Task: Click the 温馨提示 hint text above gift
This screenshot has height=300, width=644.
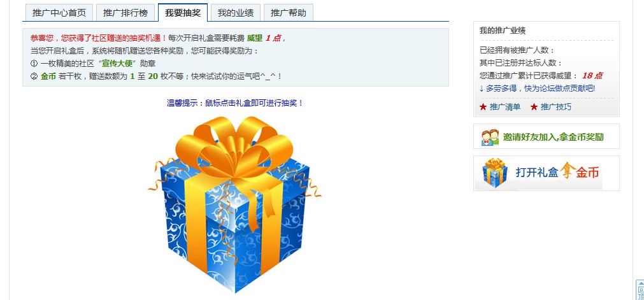Action: (235, 103)
